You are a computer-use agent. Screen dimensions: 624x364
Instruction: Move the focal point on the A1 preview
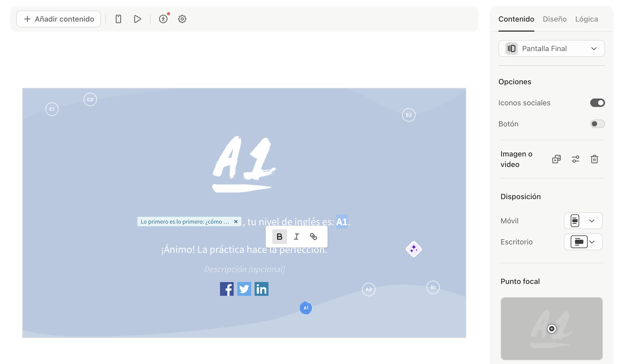[x=552, y=329]
